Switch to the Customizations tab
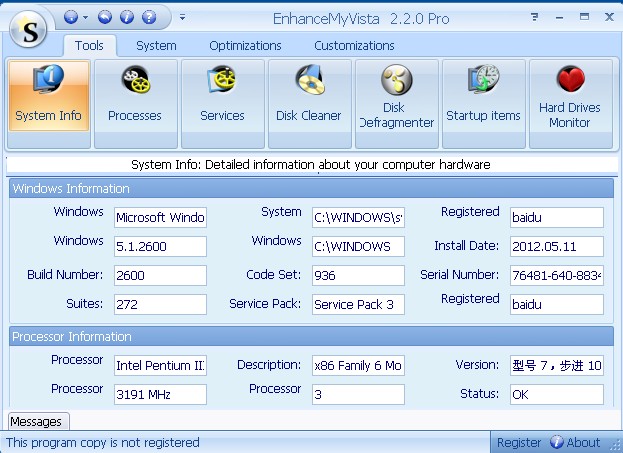 tap(354, 46)
